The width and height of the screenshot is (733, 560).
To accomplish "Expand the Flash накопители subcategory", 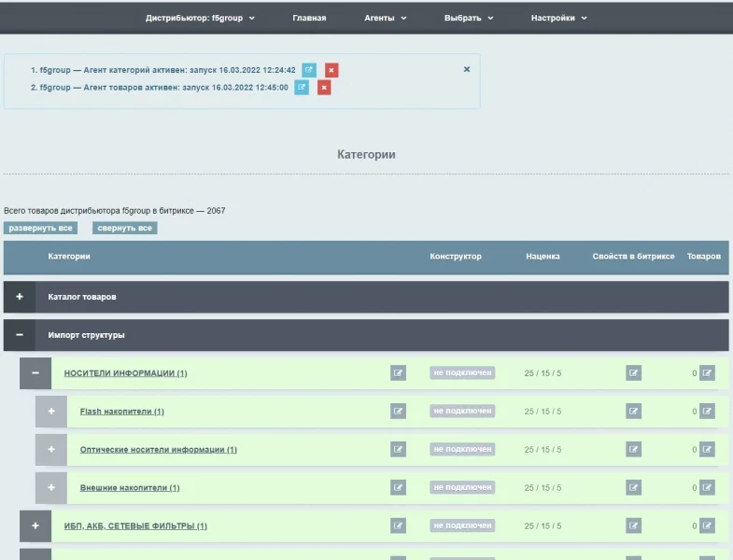I will 51,412.
